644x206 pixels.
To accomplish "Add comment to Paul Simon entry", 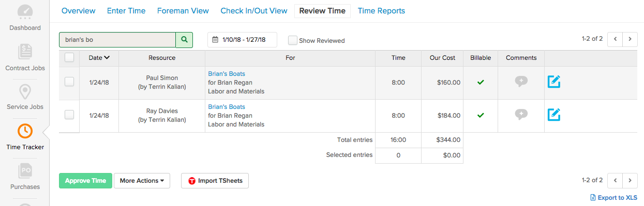I will point(521,82).
